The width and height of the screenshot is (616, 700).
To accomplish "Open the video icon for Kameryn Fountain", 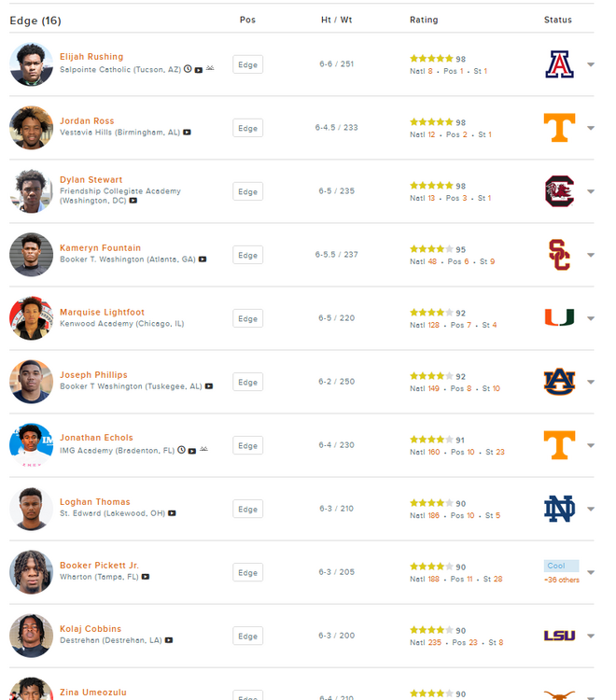I will point(203,259).
